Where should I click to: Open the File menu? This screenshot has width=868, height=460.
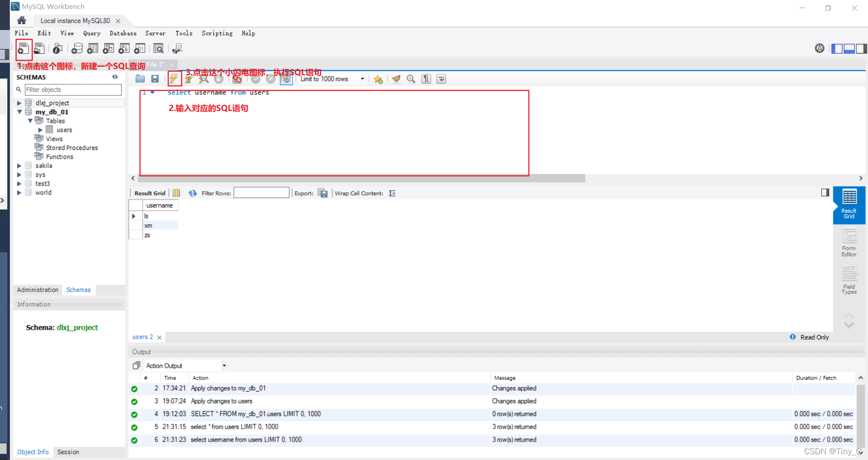pyautogui.click(x=21, y=33)
